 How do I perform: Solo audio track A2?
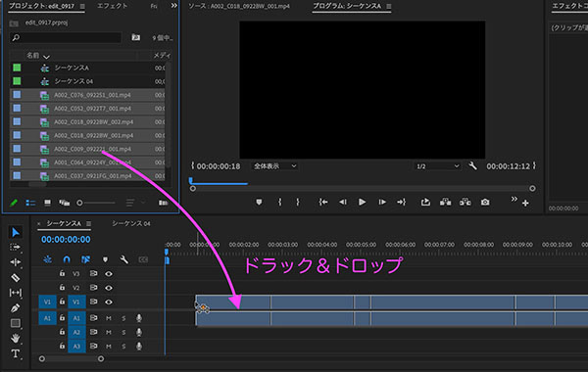(123, 332)
